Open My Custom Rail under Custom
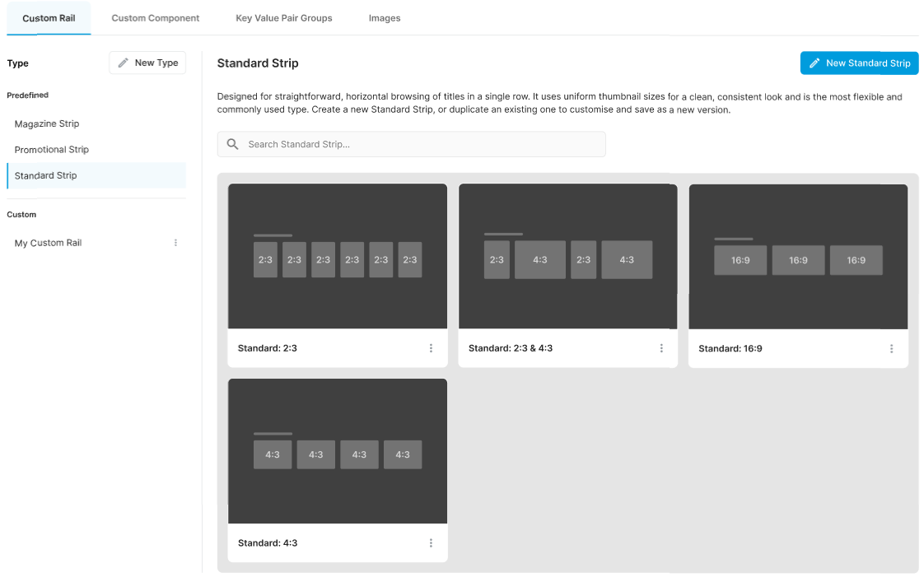The height and width of the screenshot is (582, 924). point(49,243)
